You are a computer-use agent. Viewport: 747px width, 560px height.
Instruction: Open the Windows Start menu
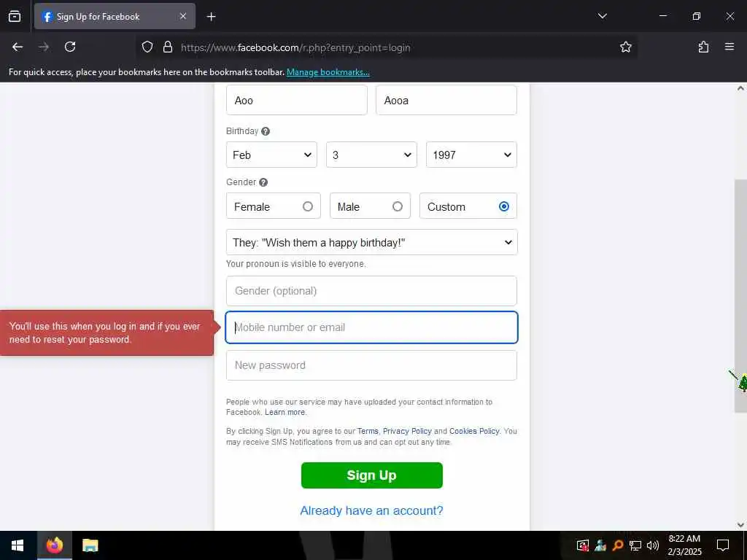[18, 545]
